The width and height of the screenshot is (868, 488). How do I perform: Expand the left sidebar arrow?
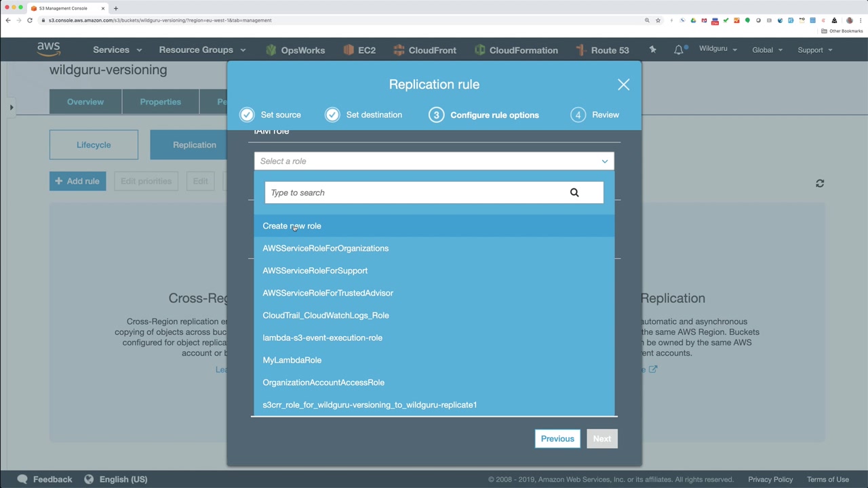coord(12,107)
